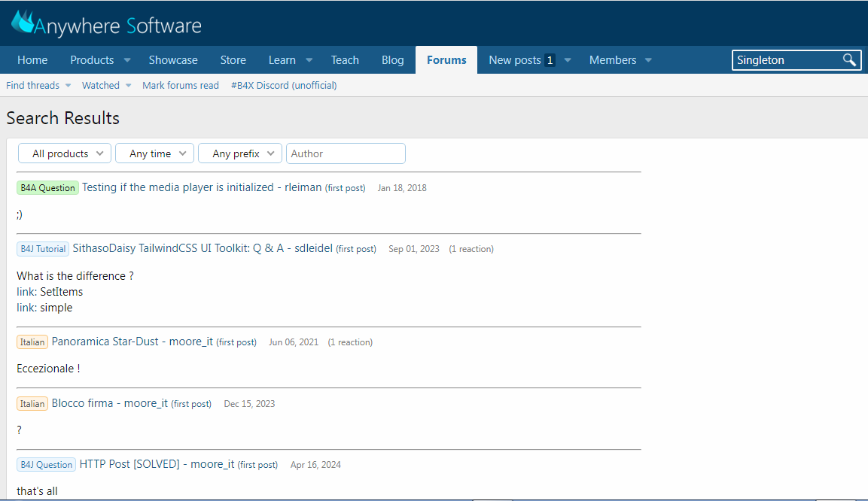Expand the Products menu chevron
The height and width of the screenshot is (501, 868).
click(x=126, y=59)
